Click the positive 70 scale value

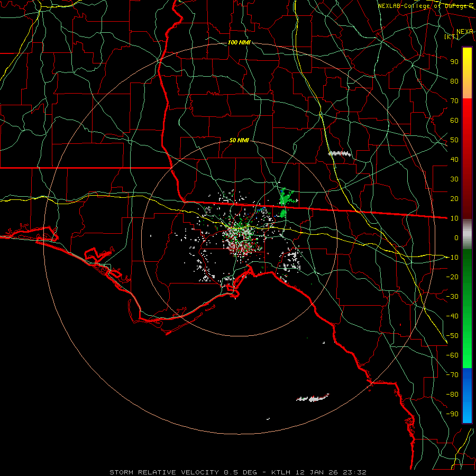[x=454, y=101]
